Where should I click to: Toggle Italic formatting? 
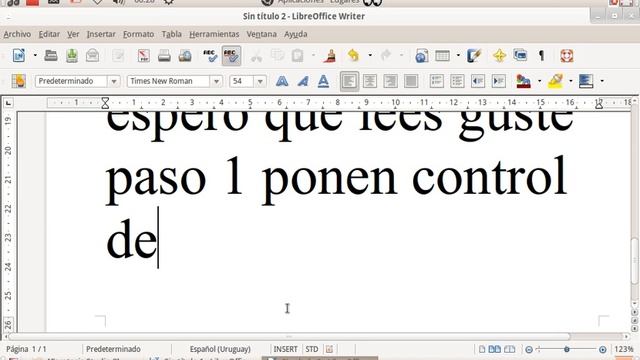[x=302, y=81]
